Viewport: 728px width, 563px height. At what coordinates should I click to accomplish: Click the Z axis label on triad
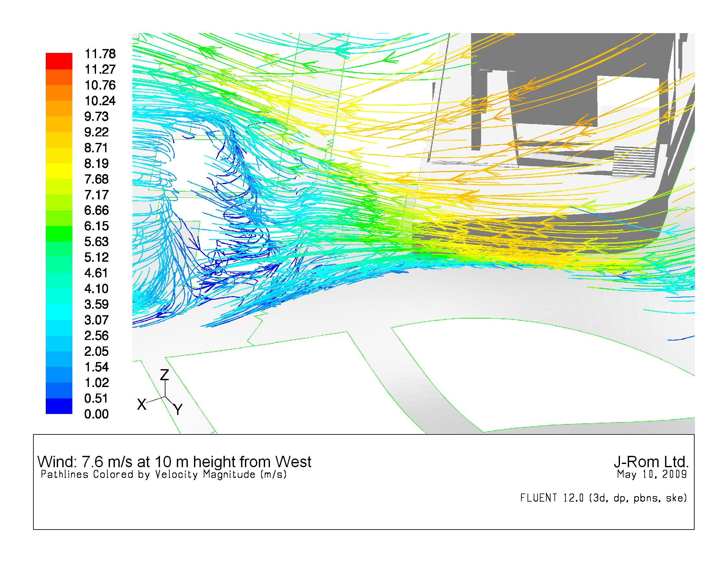164,375
